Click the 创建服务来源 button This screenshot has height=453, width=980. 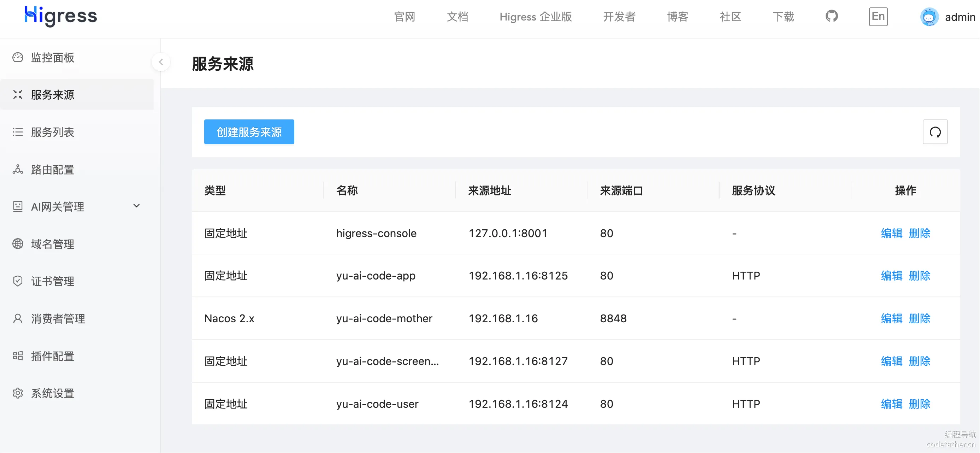point(249,132)
